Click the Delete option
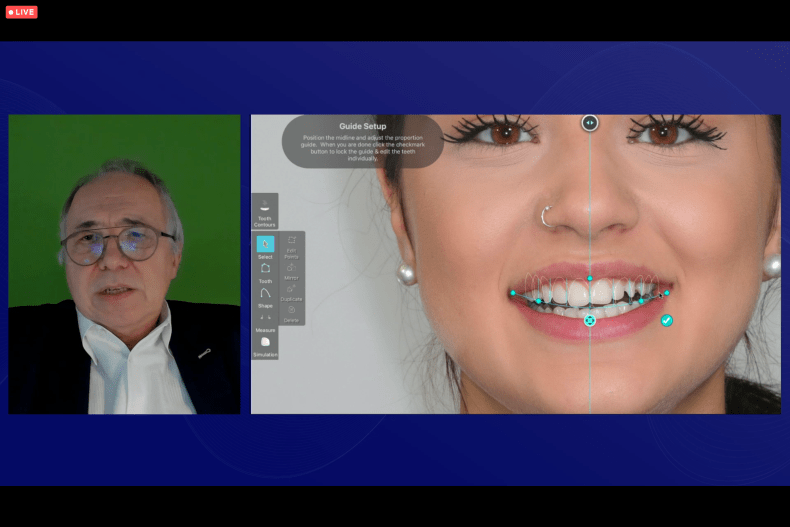 pos(291,314)
